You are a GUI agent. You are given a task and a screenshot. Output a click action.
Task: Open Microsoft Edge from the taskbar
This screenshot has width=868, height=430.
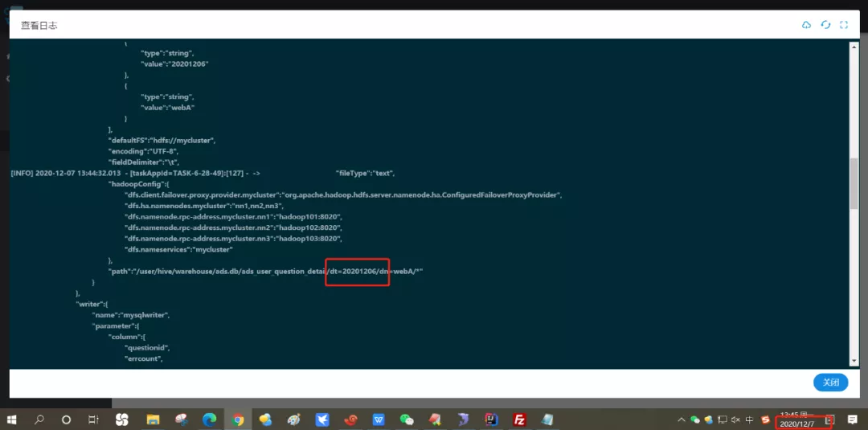click(209, 420)
